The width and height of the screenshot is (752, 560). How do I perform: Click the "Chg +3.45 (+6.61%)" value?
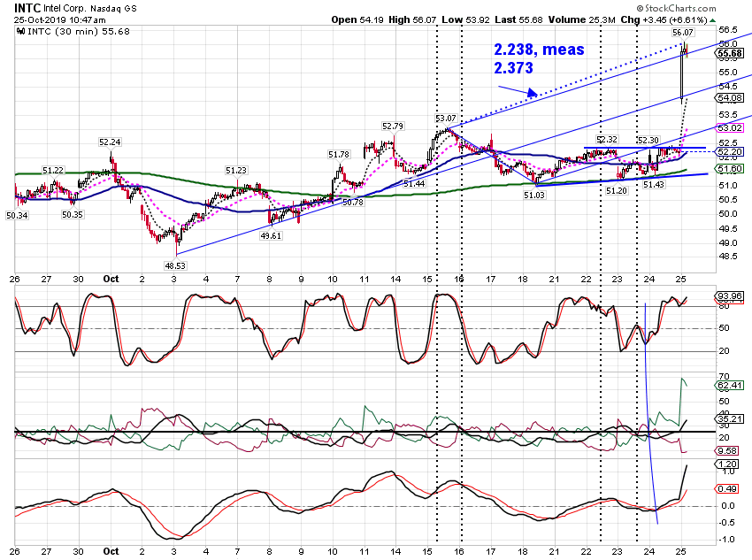tap(664, 19)
